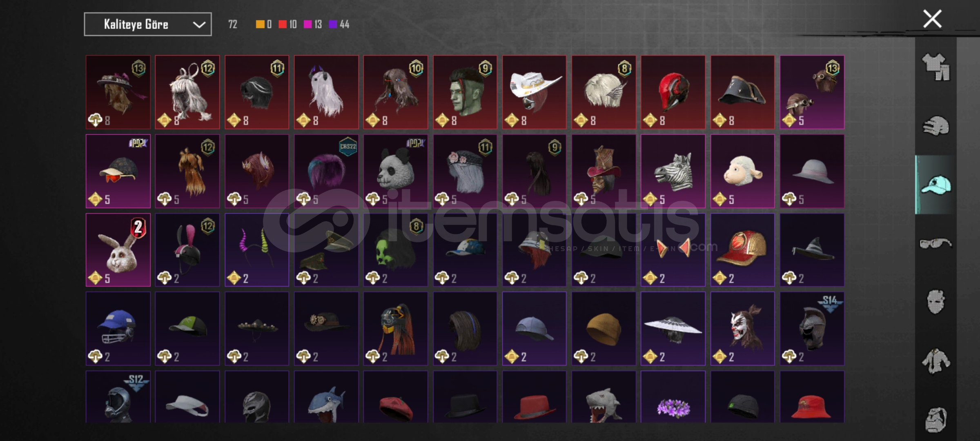This screenshot has height=441, width=980.
Task: Select the helmet category in sidebar
Action: (935, 126)
